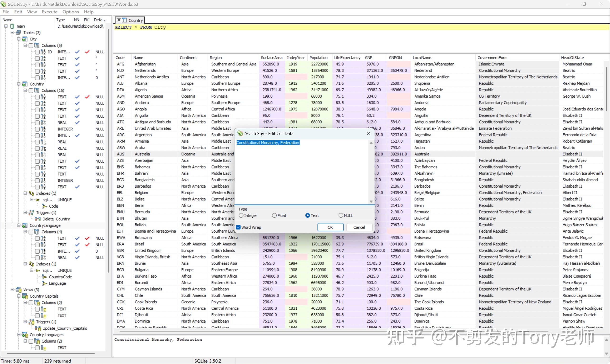Click the OK button in the dialog
Image resolution: width=610 pixels, height=364 pixels.
pos(330,227)
